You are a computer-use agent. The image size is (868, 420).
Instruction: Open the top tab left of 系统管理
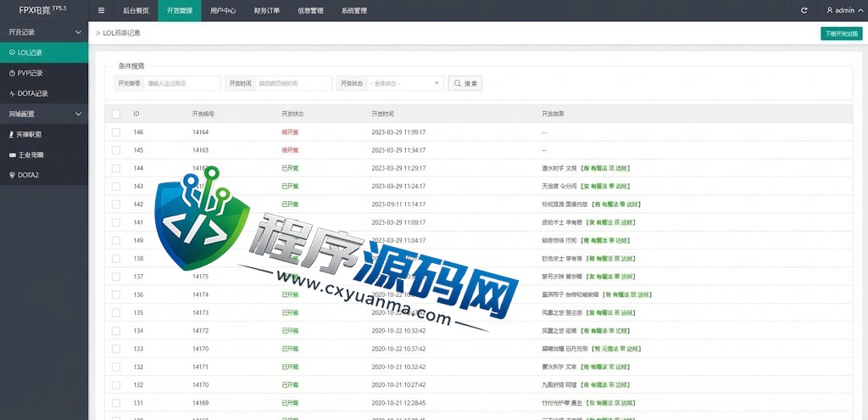310,10
